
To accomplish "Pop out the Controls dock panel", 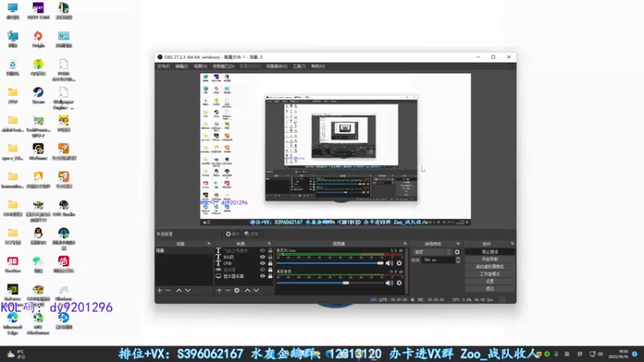I will 512,244.
